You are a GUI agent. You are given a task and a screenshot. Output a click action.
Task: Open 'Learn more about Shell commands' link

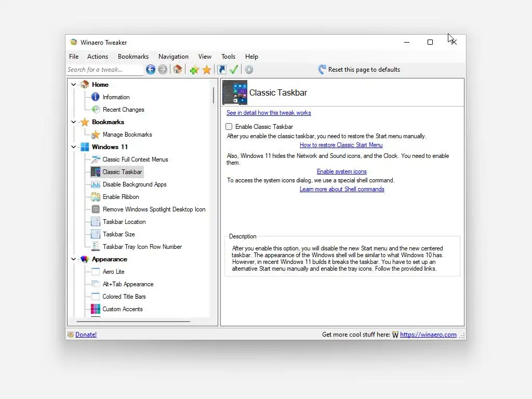tap(342, 189)
